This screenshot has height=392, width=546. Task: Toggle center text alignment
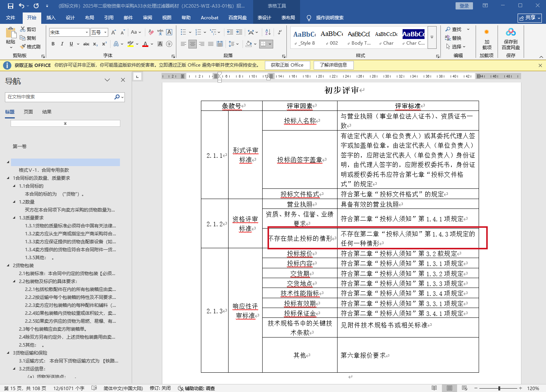(193, 44)
